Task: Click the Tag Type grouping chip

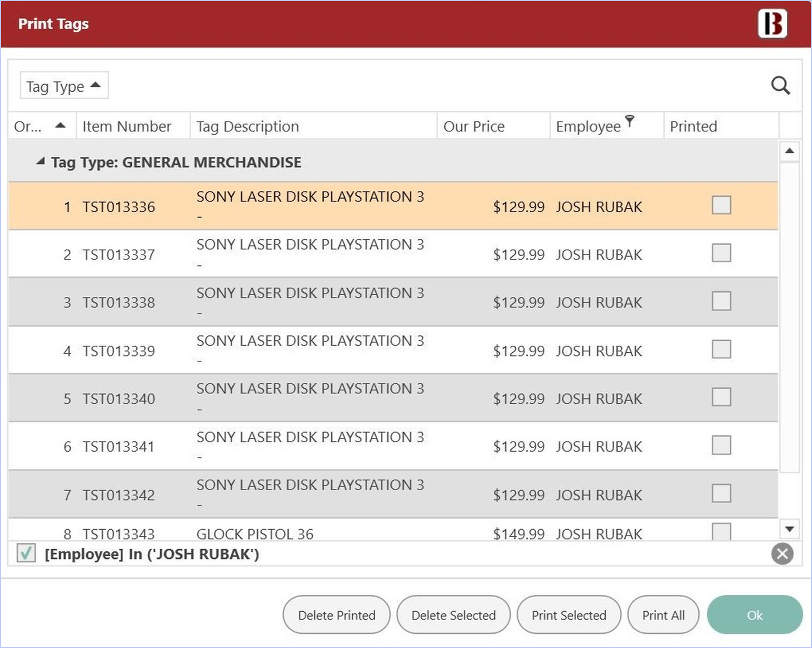Action: tap(64, 86)
